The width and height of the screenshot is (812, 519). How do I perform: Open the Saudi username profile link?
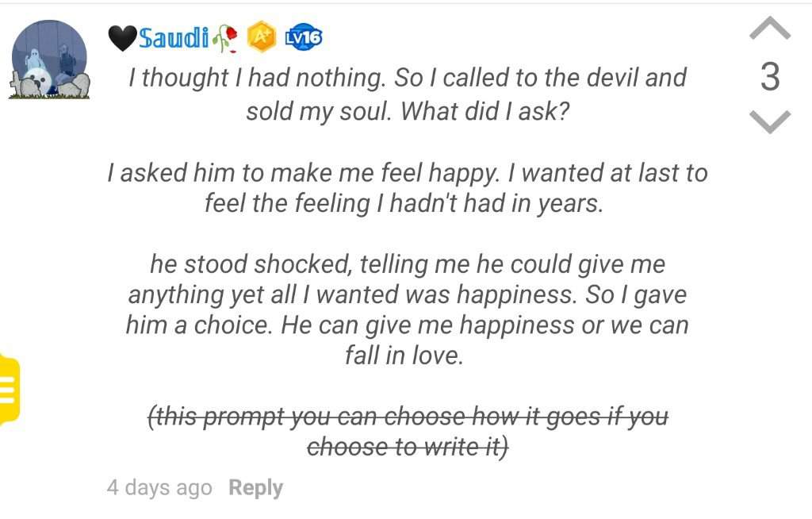coord(174,37)
